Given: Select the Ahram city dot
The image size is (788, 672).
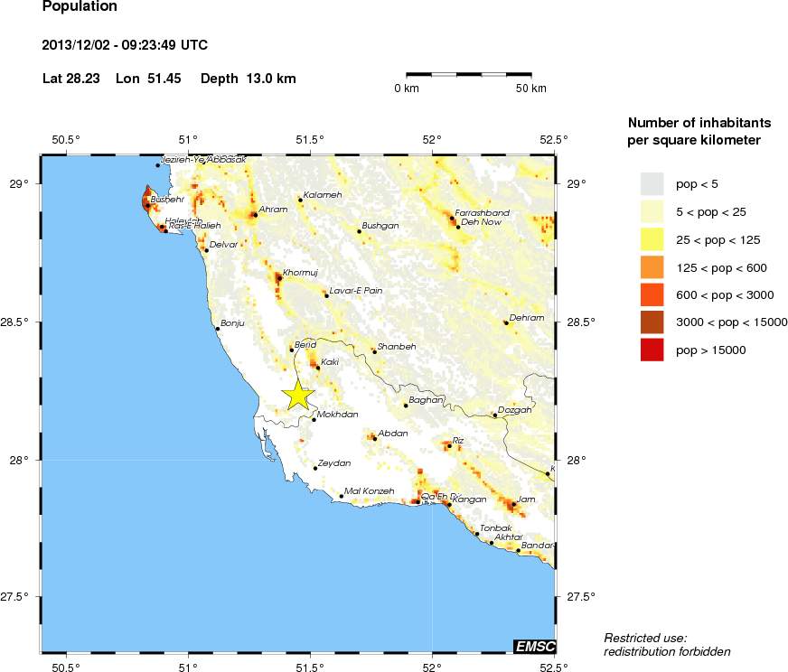Looking at the screenshot, I should pyautogui.click(x=256, y=215).
